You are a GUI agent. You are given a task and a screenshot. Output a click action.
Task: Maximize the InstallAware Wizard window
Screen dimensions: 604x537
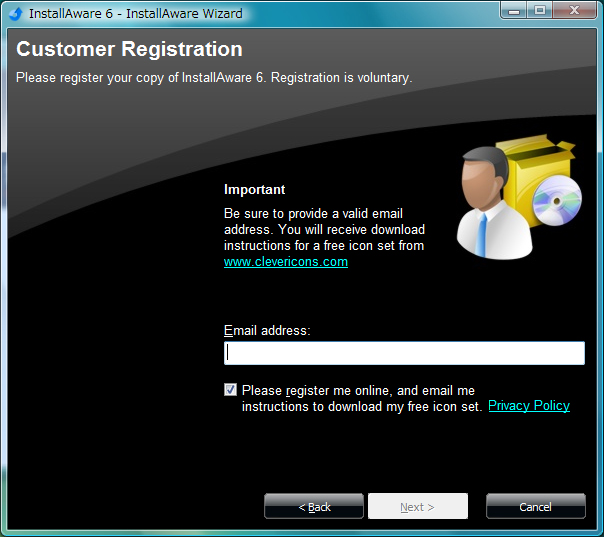coord(540,11)
